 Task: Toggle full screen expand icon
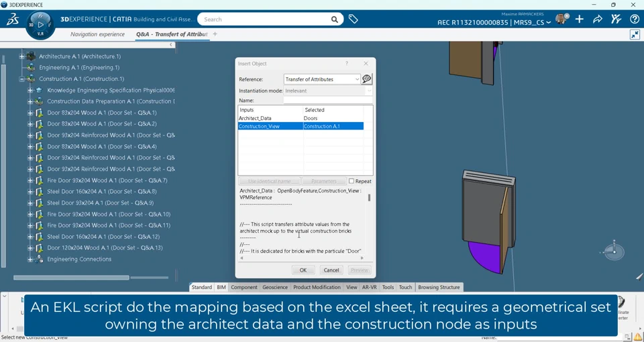(635, 35)
